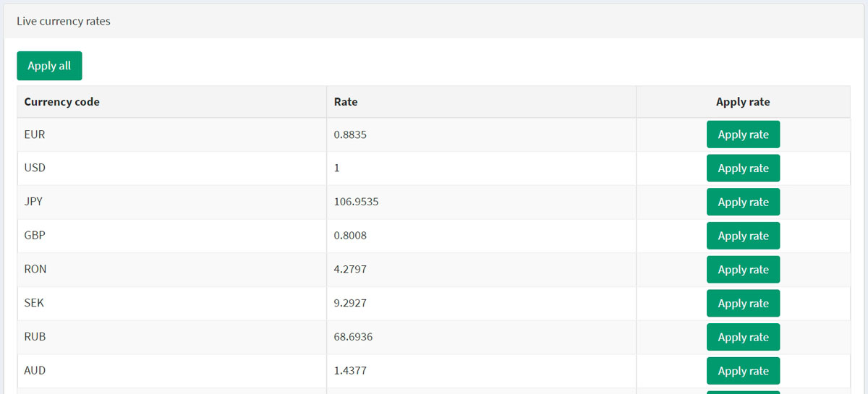Select the JPY rate value 106.9535
The width and height of the screenshot is (868, 394).
[356, 202]
